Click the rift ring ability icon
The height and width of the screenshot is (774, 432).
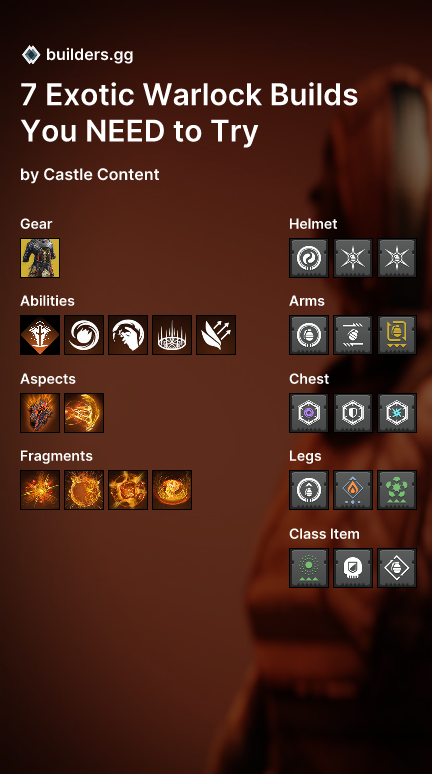point(172,335)
